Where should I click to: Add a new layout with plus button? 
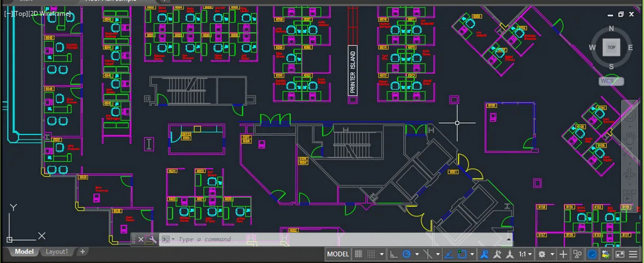(x=82, y=252)
